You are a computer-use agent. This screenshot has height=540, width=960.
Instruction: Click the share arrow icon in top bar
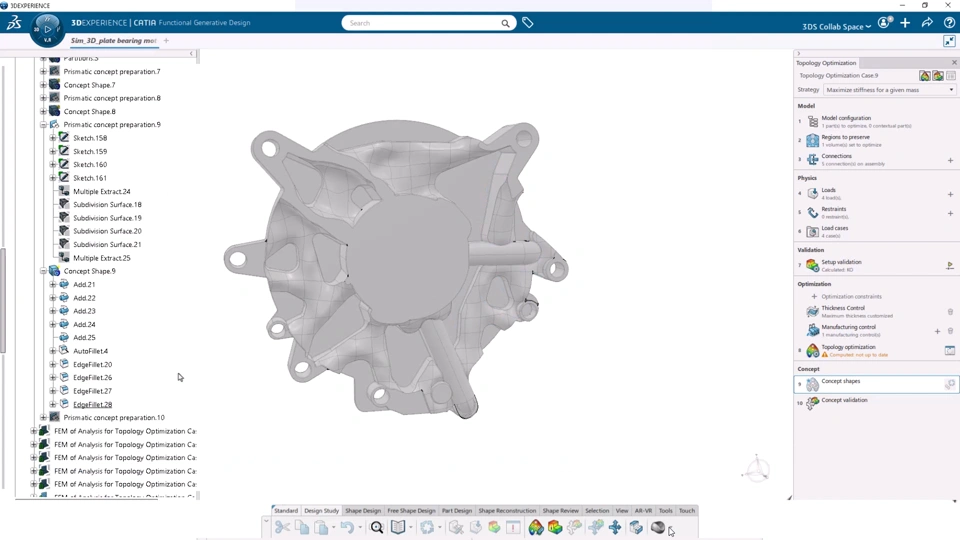pyautogui.click(x=928, y=23)
